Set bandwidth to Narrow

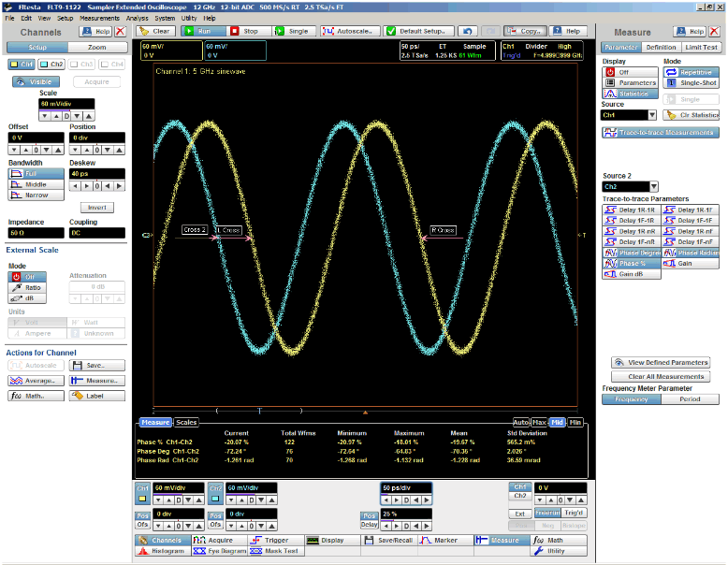coord(34,196)
